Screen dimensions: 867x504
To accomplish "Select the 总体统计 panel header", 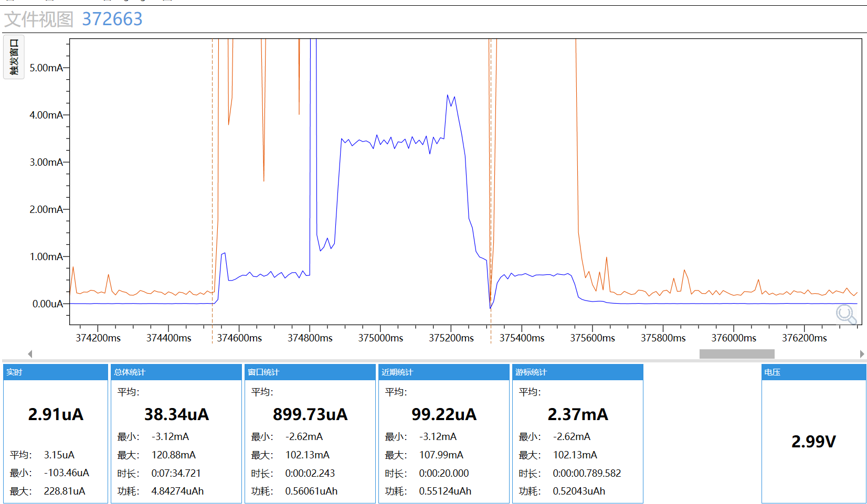I will tap(176, 372).
